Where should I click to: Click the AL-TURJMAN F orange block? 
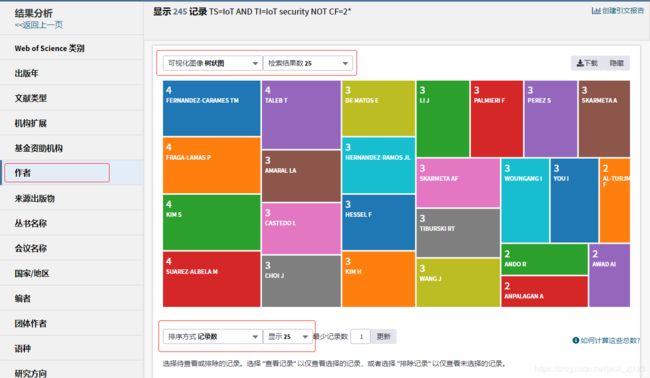[615, 201]
